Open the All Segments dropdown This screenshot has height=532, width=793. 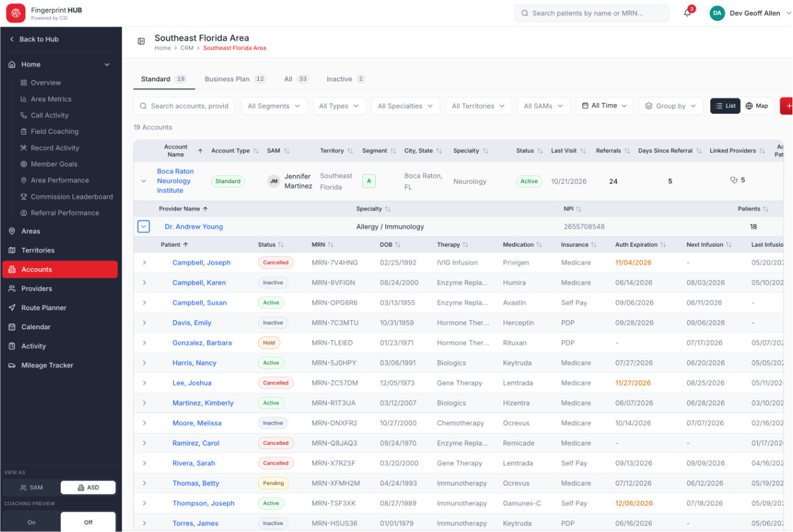(x=274, y=106)
